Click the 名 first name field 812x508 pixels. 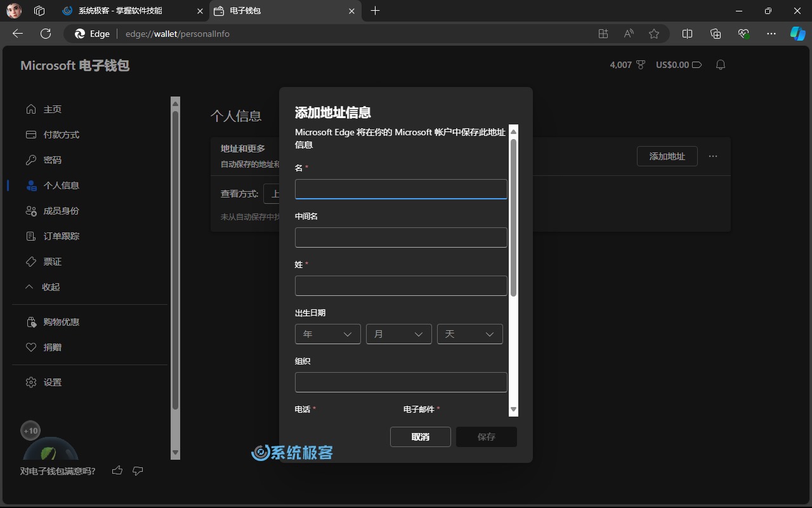(401, 189)
